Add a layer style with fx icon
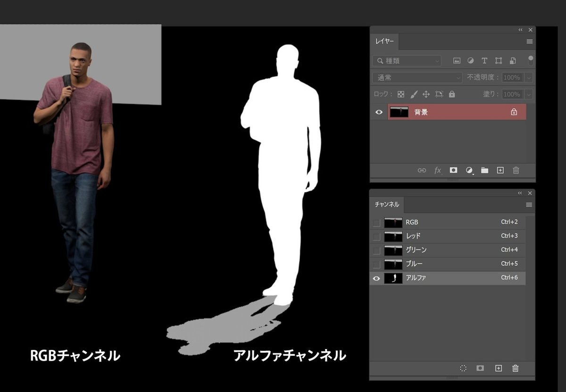Screen dimensions: 566x392 (x=438, y=170)
